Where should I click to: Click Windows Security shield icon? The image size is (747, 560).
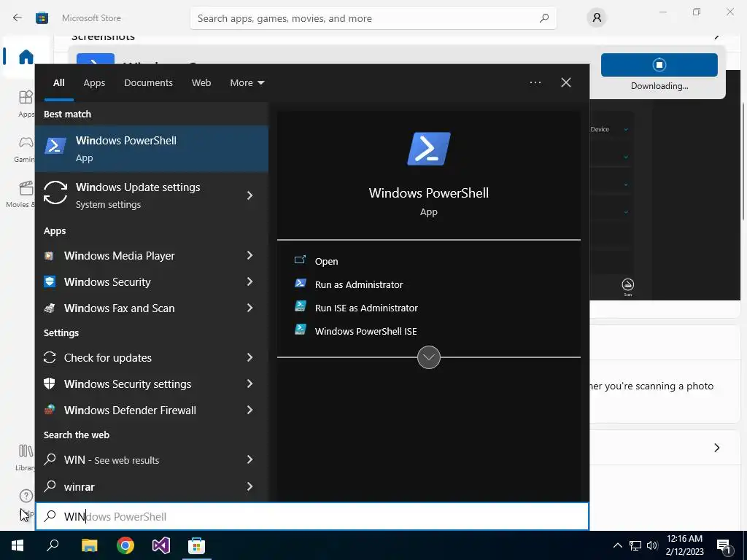tap(50, 281)
